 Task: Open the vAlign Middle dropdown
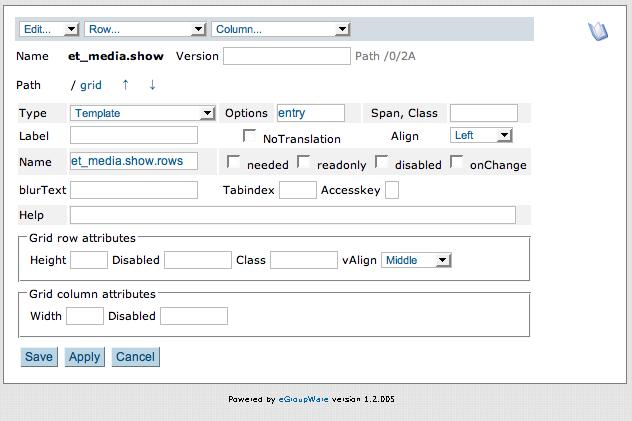[416, 260]
